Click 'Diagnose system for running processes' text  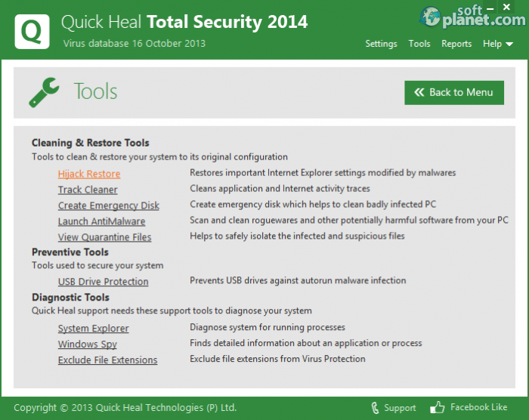[268, 327]
